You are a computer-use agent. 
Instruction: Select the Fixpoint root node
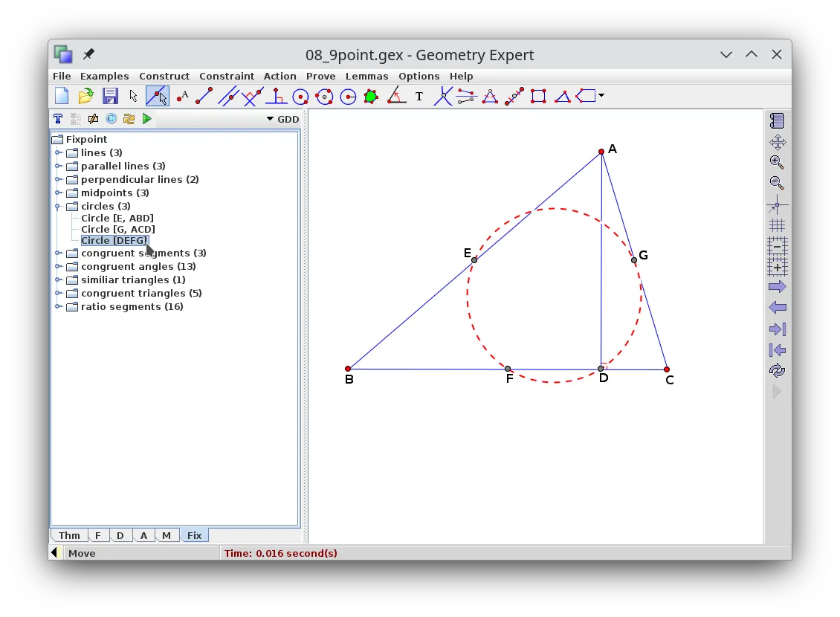pos(86,139)
